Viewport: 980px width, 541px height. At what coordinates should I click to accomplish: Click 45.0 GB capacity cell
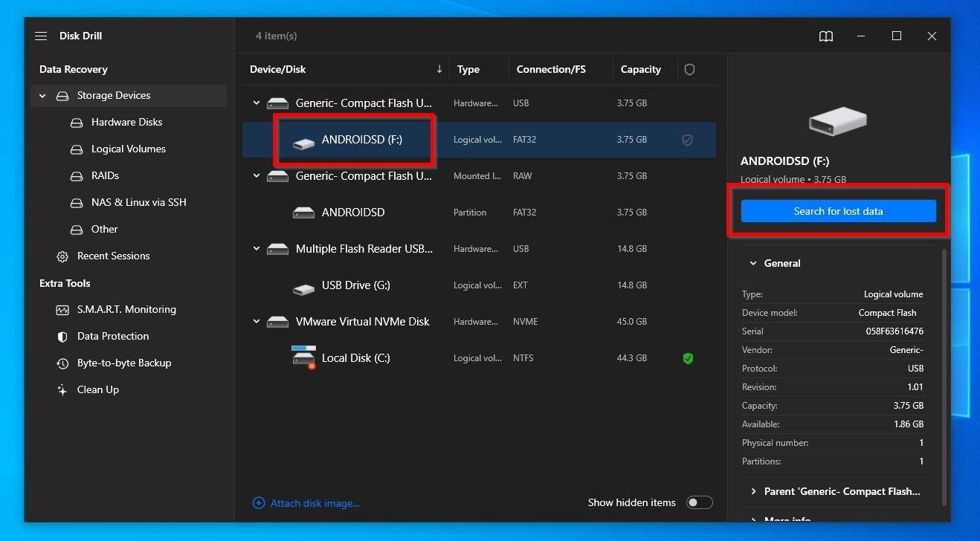(632, 322)
